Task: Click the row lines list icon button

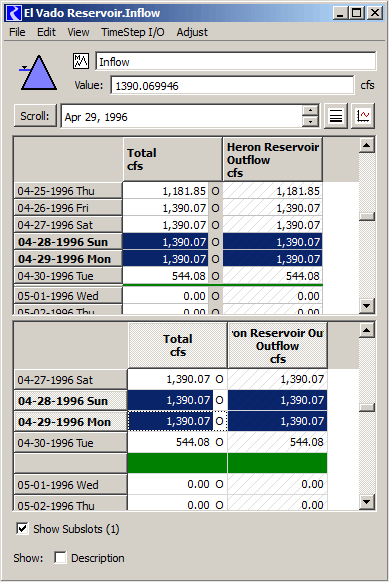Action: pyautogui.click(x=336, y=117)
